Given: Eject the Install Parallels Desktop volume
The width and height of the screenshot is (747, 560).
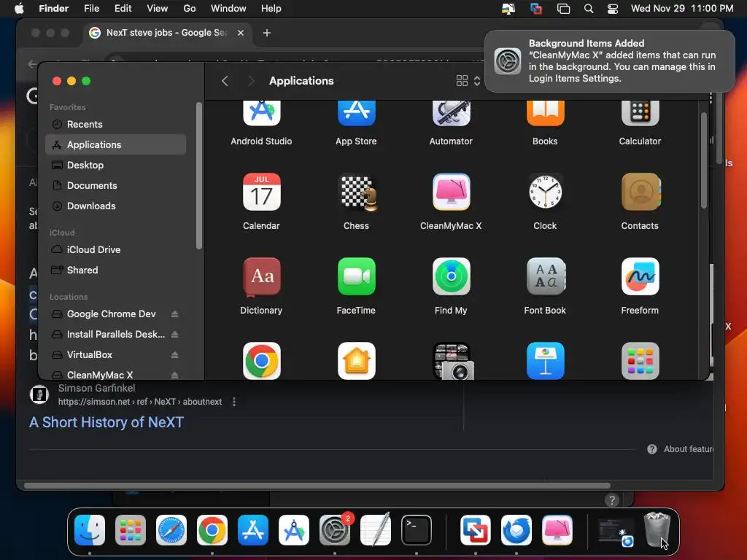Looking at the screenshot, I should coord(175,334).
